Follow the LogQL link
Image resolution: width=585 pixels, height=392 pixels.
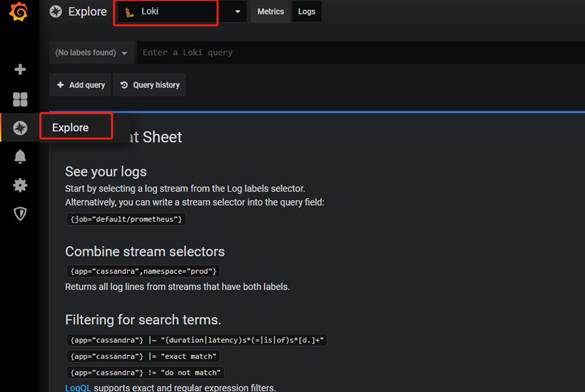click(x=78, y=388)
